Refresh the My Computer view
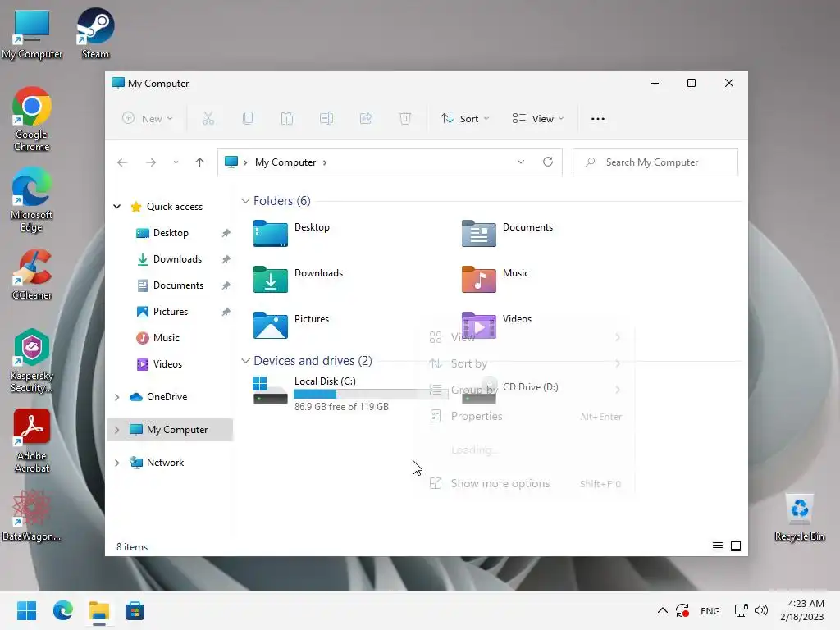 547,162
